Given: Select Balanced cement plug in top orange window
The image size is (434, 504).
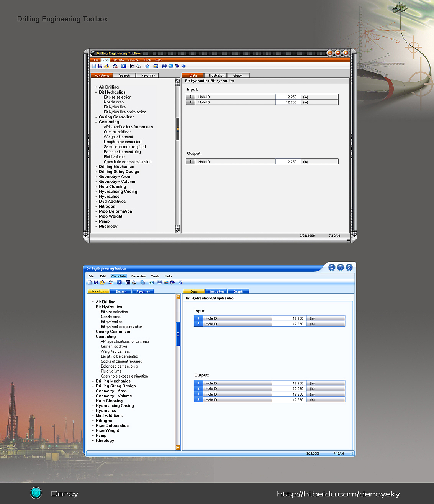Looking at the screenshot, I should click(122, 152).
